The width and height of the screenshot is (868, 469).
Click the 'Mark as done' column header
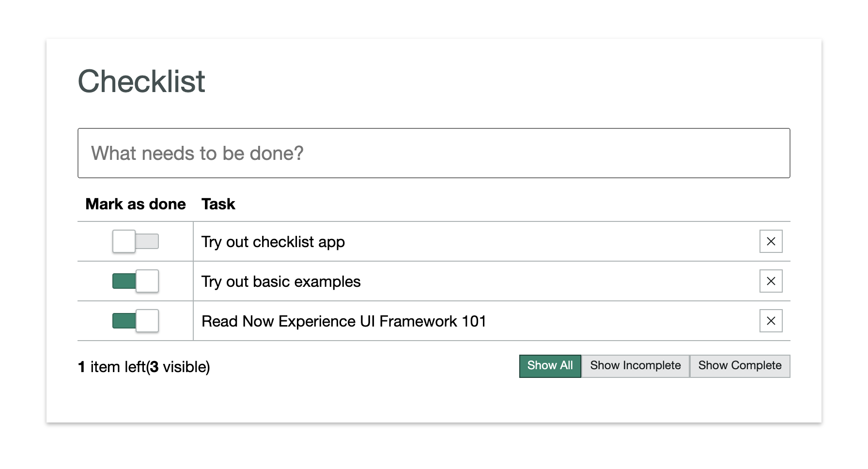click(136, 204)
